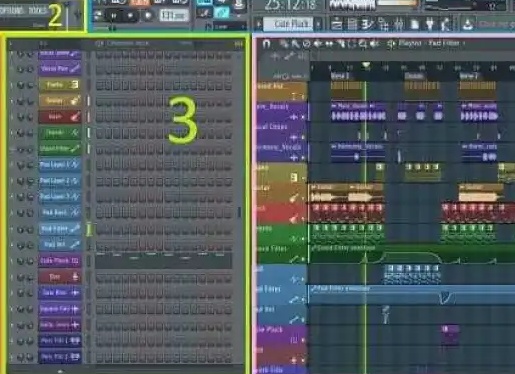Screen dimensions: 515x374
Task: Toggle Synth Filter channel select indicator
Action: tap(89, 149)
